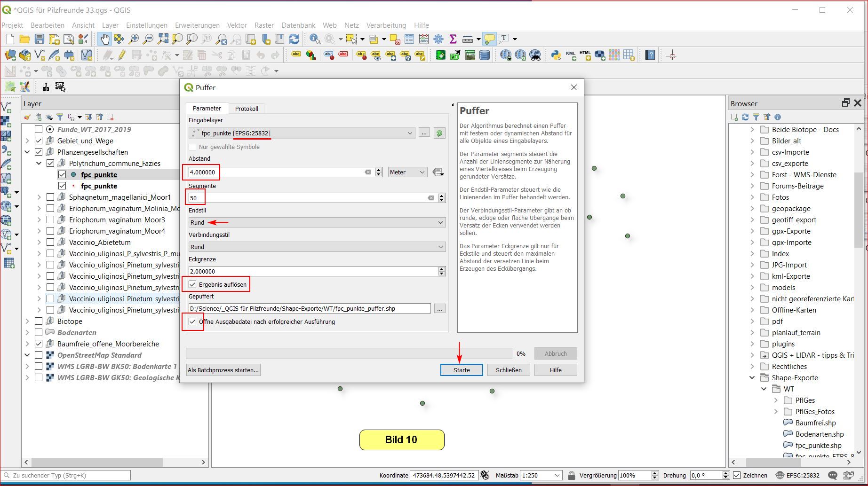Expand the Biotope layer group
868x486 pixels.
27,321
